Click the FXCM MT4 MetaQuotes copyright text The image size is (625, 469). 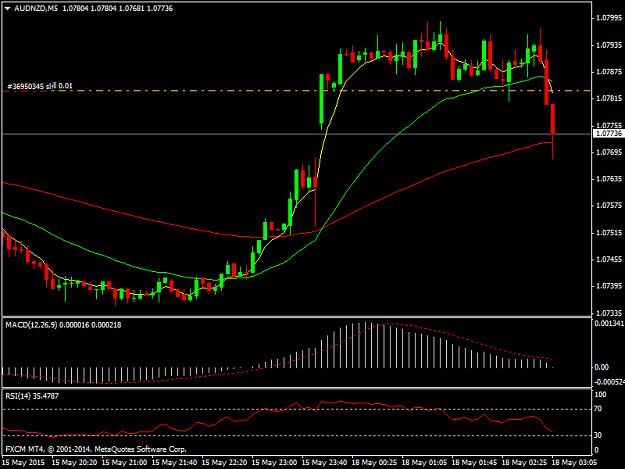point(96,449)
